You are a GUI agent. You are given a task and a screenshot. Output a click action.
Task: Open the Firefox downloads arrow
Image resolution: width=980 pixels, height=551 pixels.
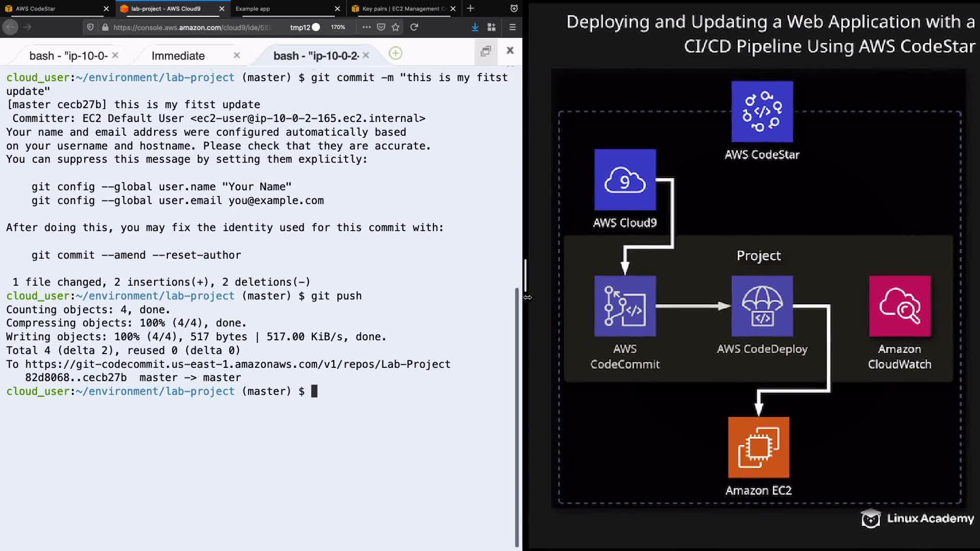coord(475,27)
